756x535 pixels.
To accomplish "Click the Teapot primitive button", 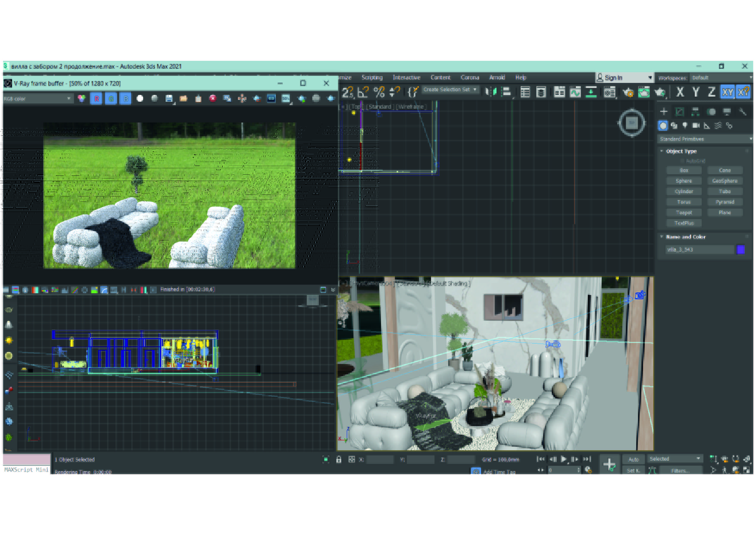I will click(x=684, y=213).
